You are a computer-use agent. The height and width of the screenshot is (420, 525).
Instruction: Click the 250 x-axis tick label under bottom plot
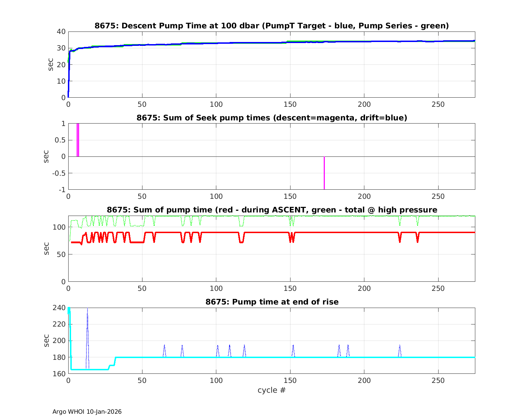coord(438,381)
